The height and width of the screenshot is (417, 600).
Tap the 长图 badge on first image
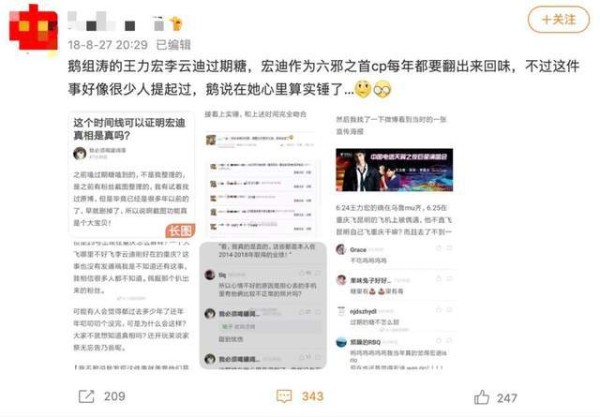click(x=180, y=231)
